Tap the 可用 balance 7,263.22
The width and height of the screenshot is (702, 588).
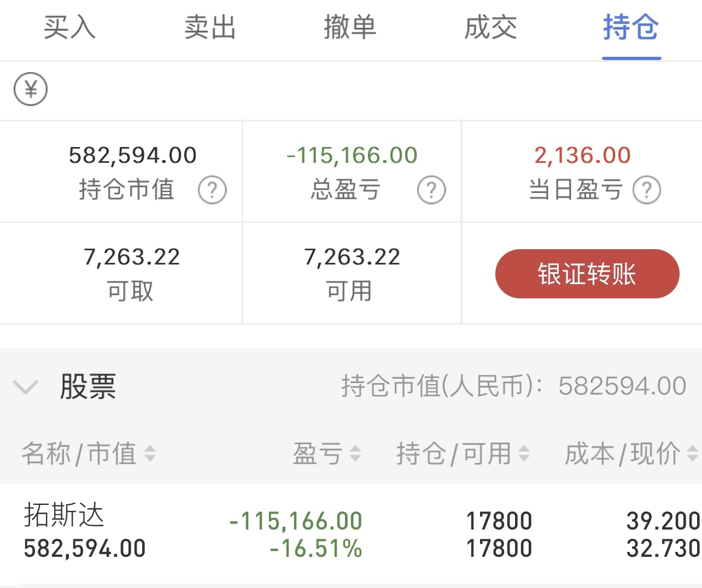coord(352,257)
